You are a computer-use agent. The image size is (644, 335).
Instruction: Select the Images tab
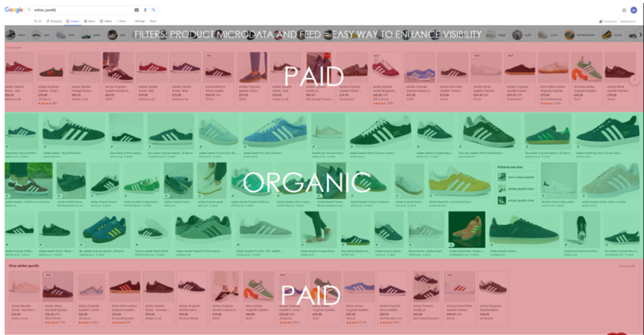coord(73,21)
